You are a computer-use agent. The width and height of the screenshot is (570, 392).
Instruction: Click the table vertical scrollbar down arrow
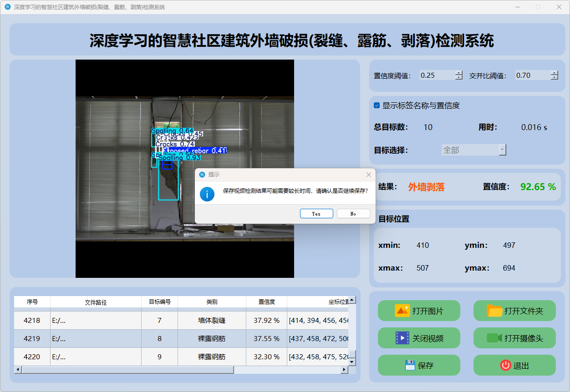pos(352,362)
